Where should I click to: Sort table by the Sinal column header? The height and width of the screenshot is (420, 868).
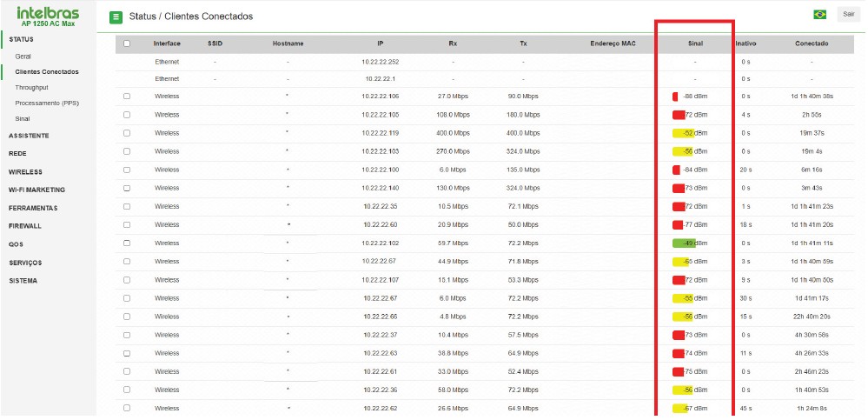(x=694, y=43)
